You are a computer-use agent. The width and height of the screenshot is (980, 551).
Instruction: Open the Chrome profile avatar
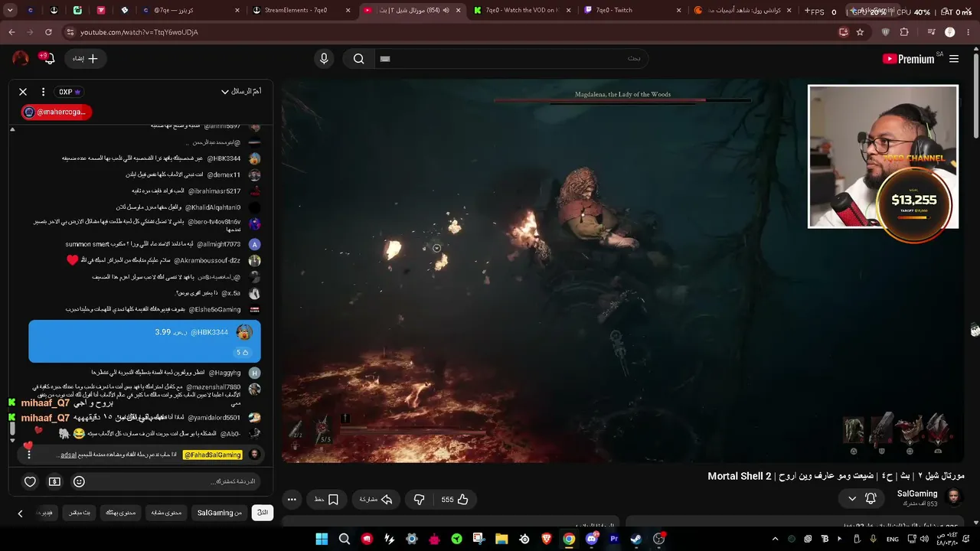[x=950, y=32]
